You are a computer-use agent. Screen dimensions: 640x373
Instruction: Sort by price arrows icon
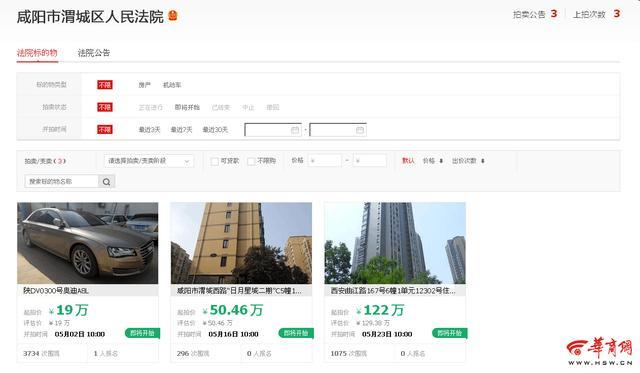[441, 161]
